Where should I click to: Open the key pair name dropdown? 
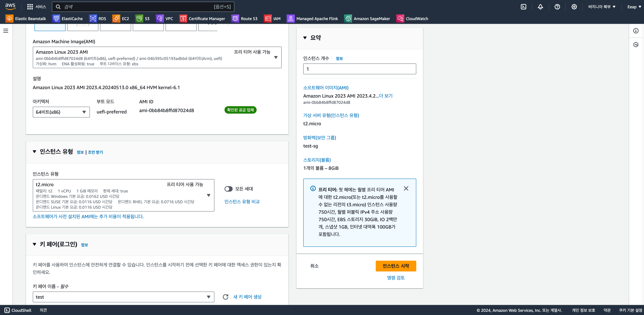(x=123, y=297)
